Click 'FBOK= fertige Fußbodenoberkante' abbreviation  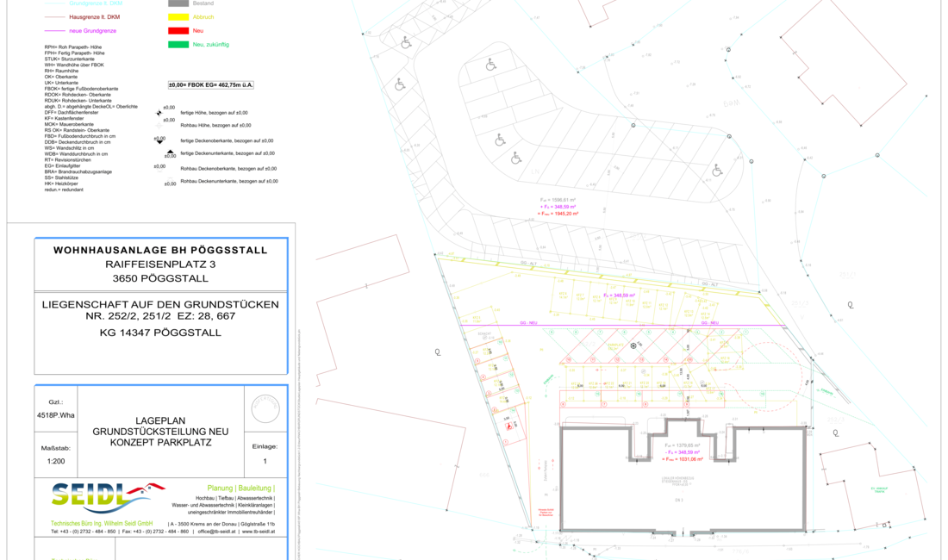pyautogui.click(x=82, y=89)
